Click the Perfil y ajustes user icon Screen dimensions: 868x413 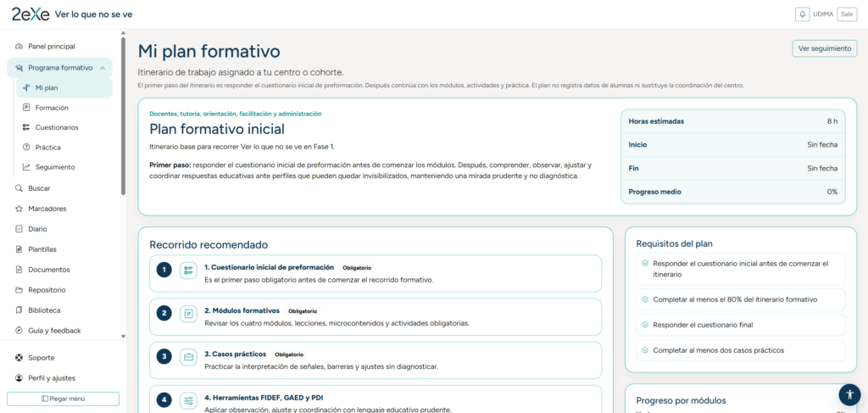pyautogui.click(x=19, y=378)
